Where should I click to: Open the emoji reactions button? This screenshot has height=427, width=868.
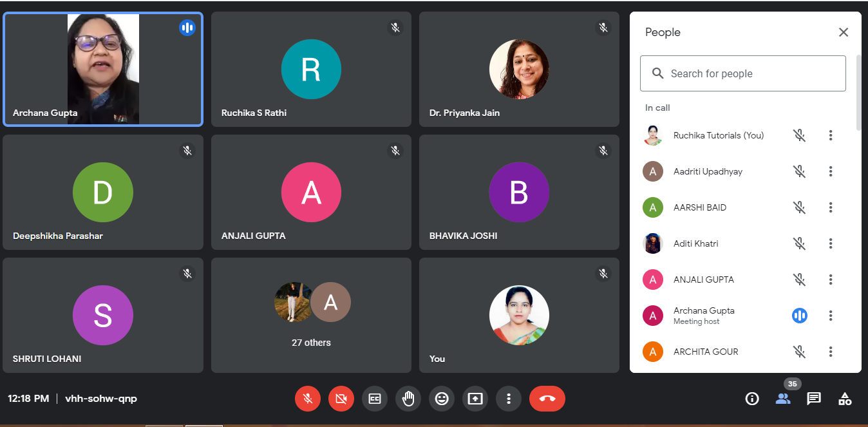tap(442, 399)
